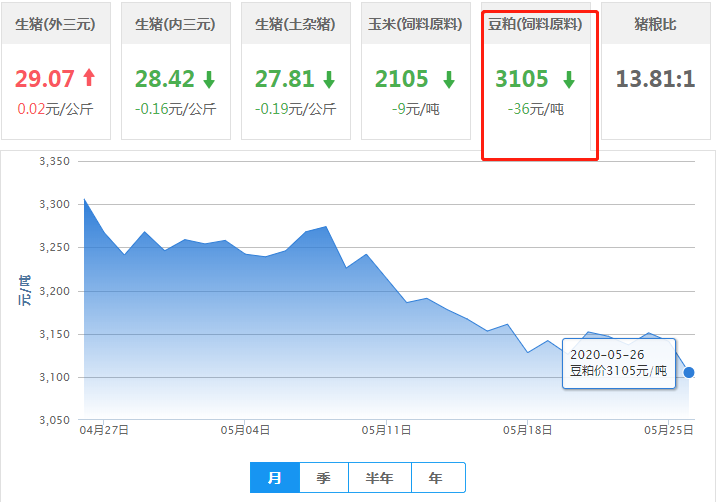Select the 月 (month) range tab
The height and width of the screenshot is (502, 718).
(275, 478)
